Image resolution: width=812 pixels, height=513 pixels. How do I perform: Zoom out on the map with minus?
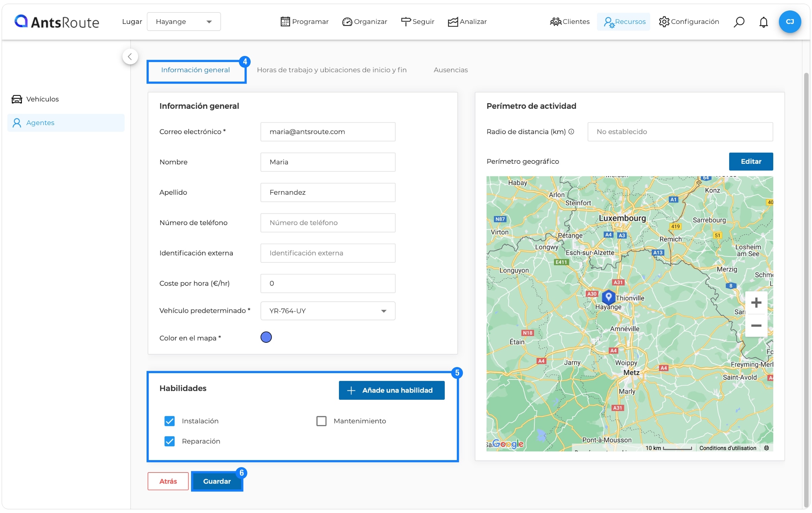click(756, 326)
